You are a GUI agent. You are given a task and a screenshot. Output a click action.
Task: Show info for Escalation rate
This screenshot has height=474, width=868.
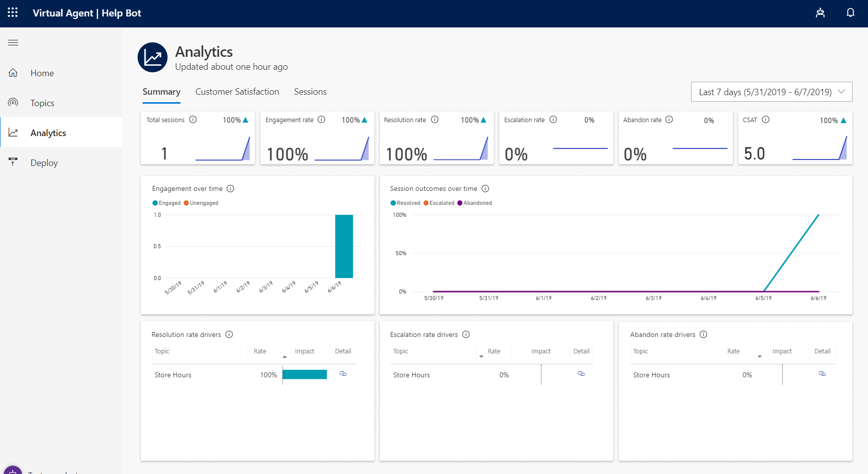(x=553, y=120)
